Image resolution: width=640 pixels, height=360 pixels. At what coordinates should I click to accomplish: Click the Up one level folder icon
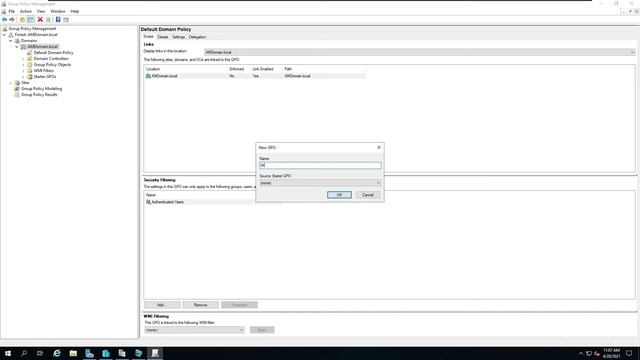click(22, 20)
